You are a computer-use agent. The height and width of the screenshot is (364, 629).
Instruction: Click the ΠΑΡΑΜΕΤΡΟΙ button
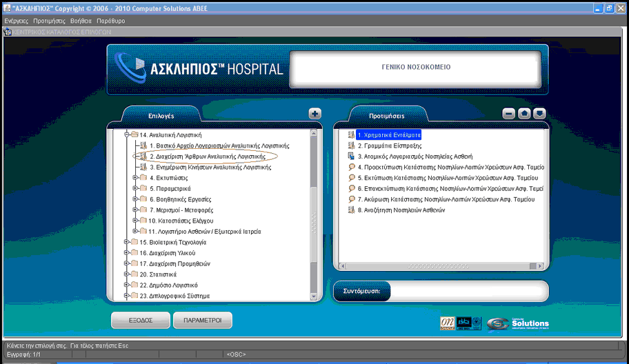coord(203,321)
